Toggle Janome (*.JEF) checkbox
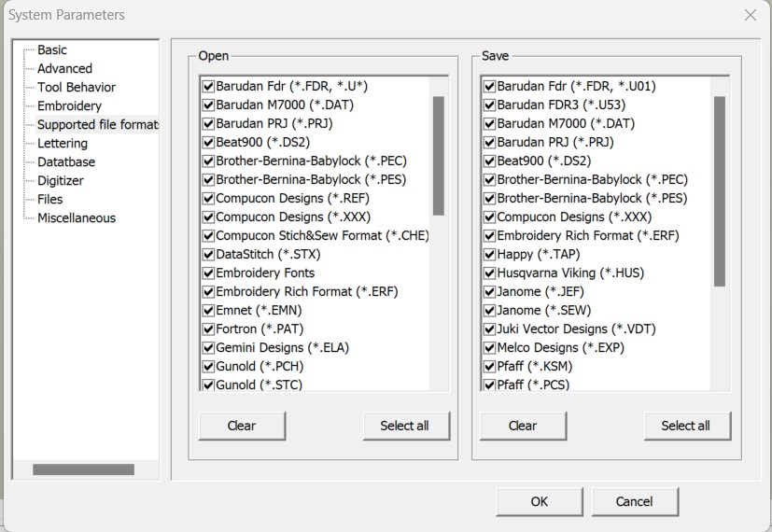The height and width of the screenshot is (532, 772). coord(489,292)
